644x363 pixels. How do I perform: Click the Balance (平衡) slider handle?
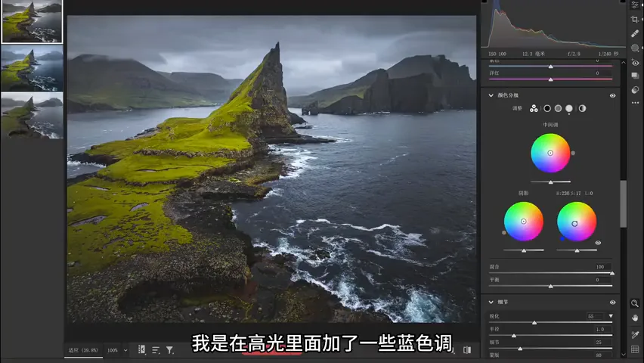tap(551, 286)
